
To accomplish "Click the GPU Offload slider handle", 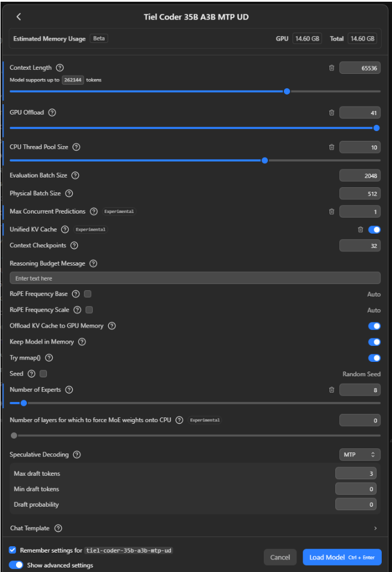I will click(x=377, y=128).
